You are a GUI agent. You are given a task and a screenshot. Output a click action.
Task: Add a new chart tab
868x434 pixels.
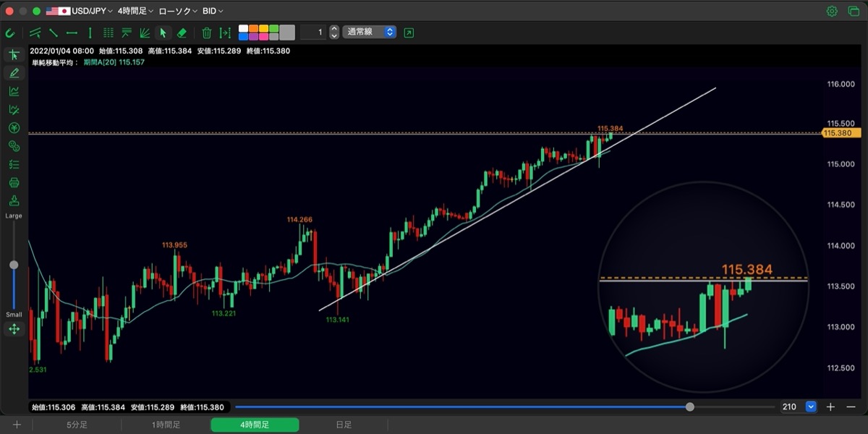click(x=16, y=425)
